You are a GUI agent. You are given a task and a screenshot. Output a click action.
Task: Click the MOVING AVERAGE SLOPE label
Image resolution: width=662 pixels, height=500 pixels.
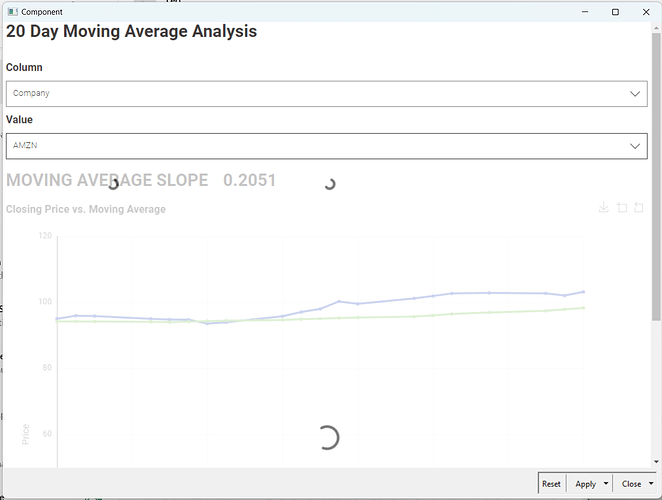click(x=107, y=180)
